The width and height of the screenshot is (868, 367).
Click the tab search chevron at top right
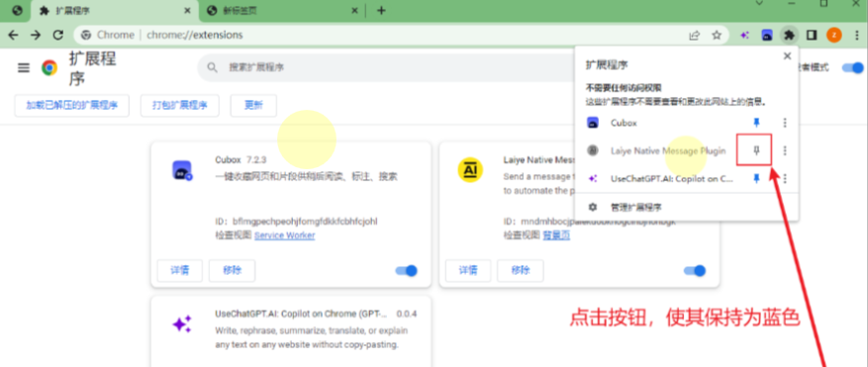[x=759, y=3]
